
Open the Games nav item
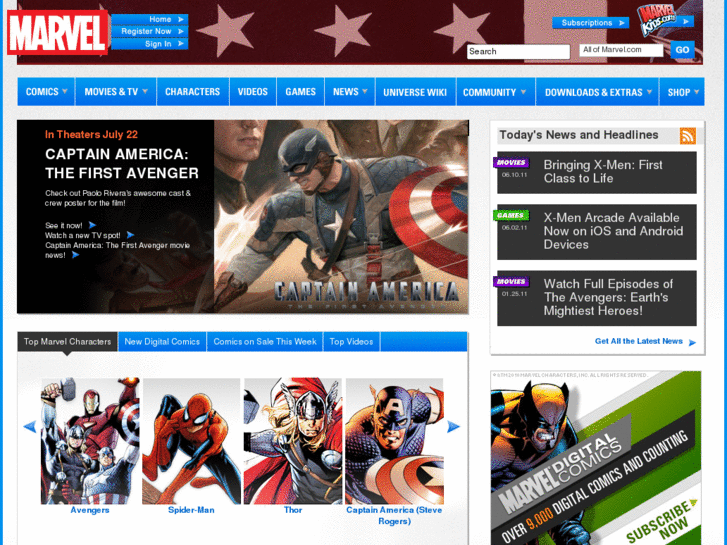(300, 92)
